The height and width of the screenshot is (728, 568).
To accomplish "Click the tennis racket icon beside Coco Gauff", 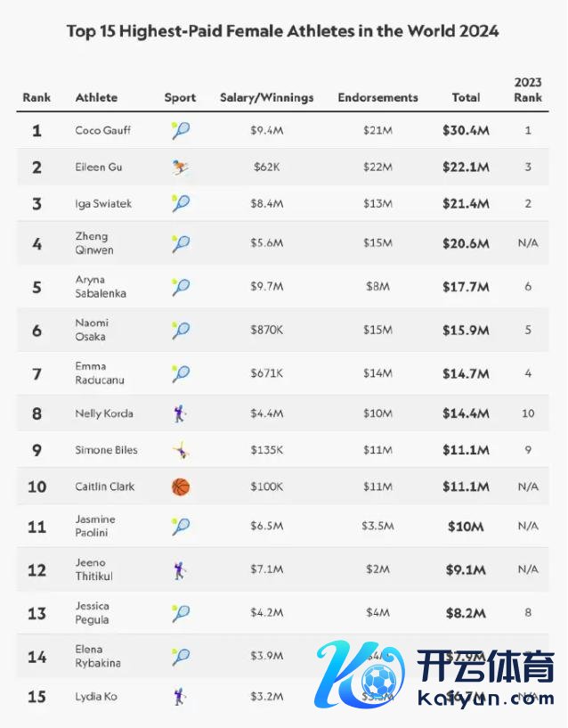I will pos(181,131).
